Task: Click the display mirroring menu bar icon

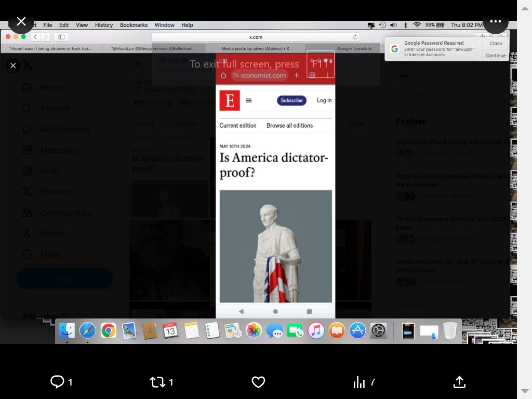Action: [371, 25]
